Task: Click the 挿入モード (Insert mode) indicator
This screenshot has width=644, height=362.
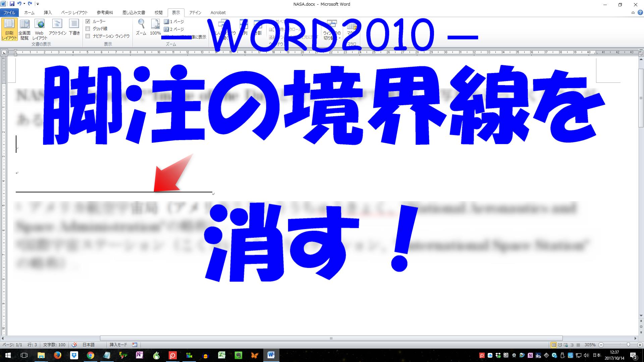Action: coord(118,345)
